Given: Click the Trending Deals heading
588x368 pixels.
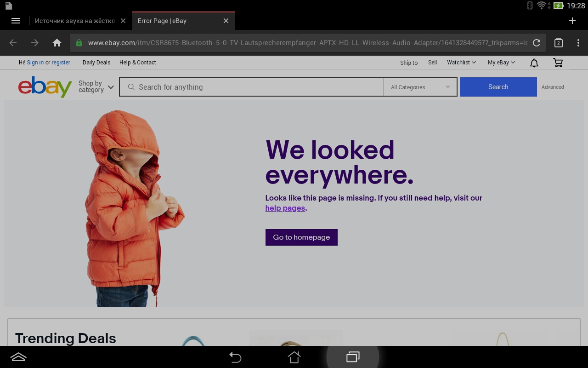Looking at the screenshot, I should [x=66, y=338].
